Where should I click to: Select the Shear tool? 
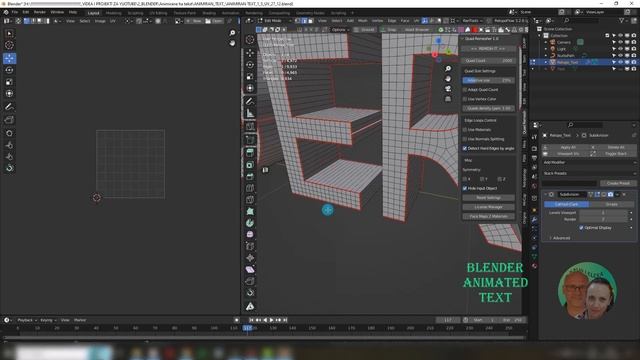pos(250,270)
